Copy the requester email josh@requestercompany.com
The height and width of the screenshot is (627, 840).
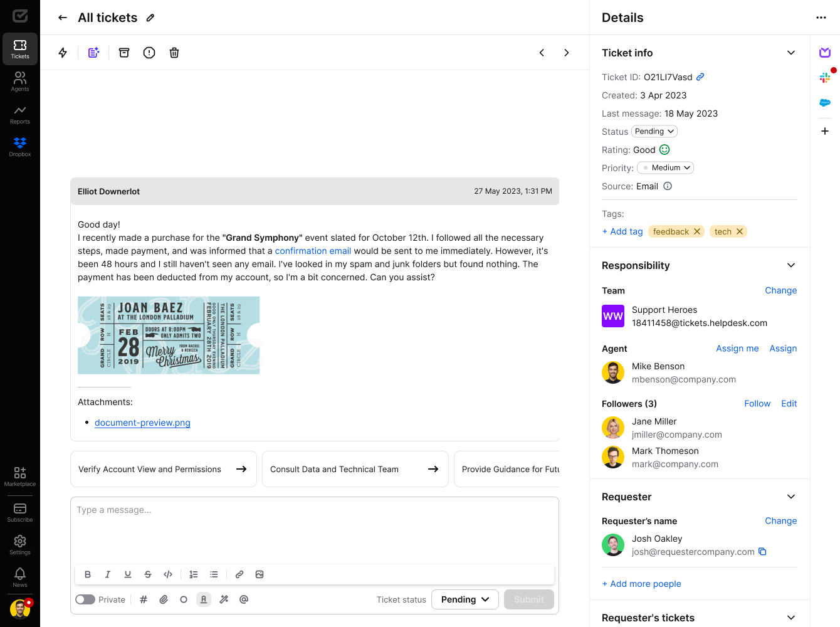(x=762, y=552)
